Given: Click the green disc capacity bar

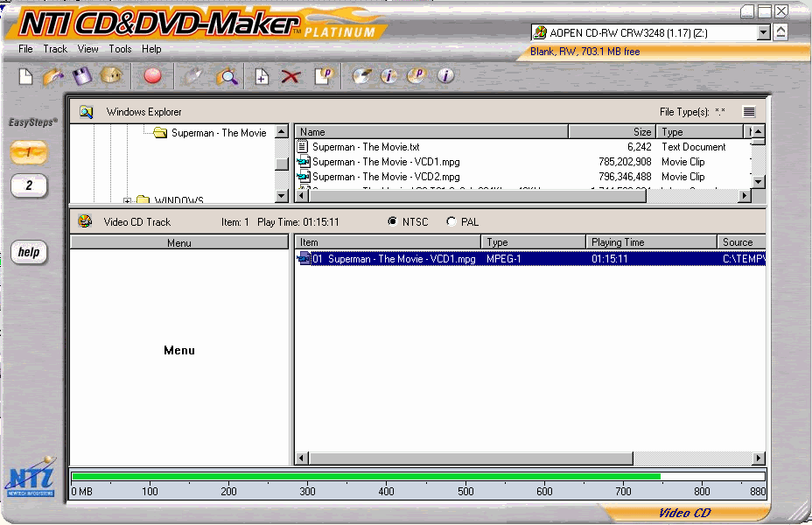Looking at the screenshot, I should coord(366,477).
